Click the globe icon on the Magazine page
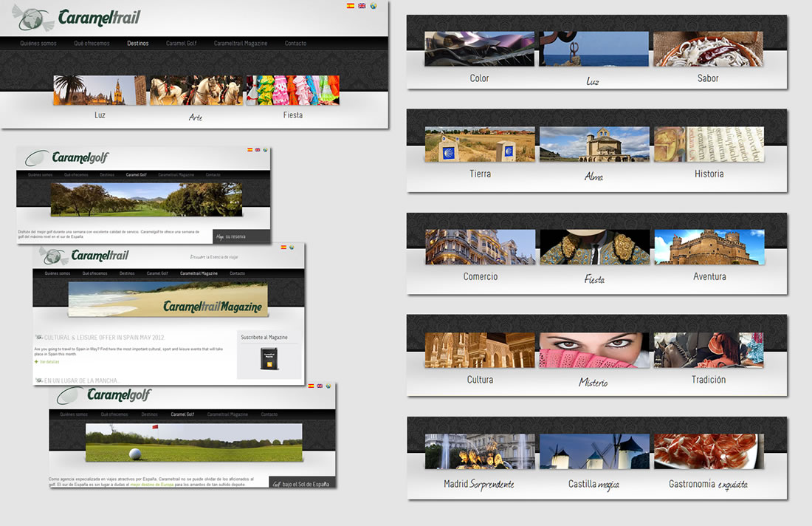Image resolution: width=812 pixels, height=526 pixels. click(x=292, y=247)
